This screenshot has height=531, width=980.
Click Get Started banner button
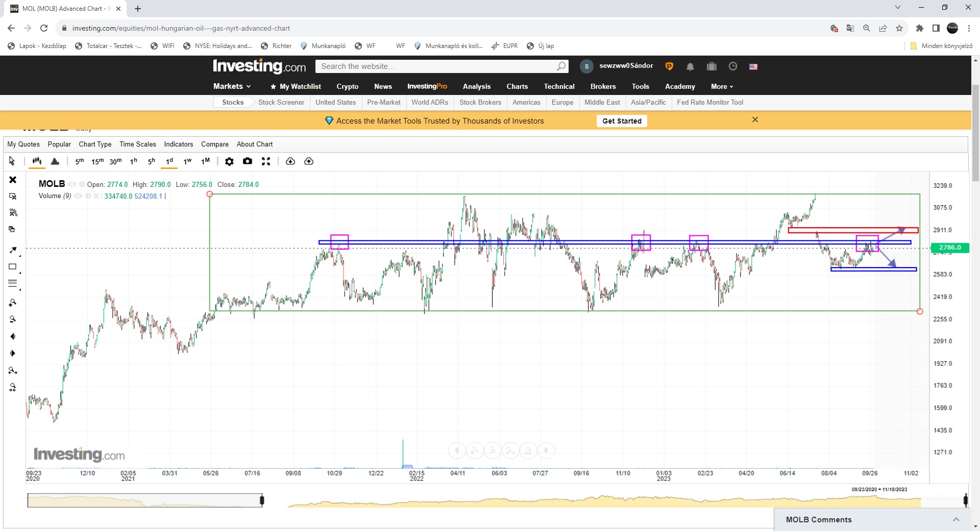click(x=622, y=121)
